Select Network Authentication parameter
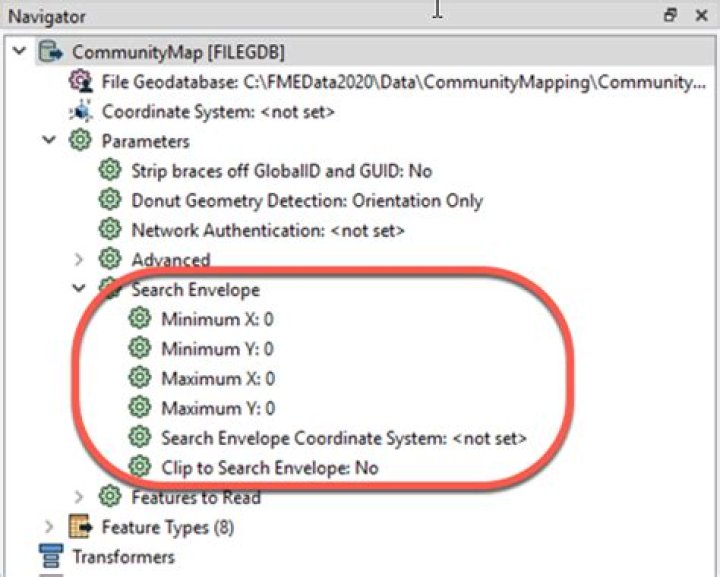The width and height of the screenshot is (720, 577). point(267,230)
